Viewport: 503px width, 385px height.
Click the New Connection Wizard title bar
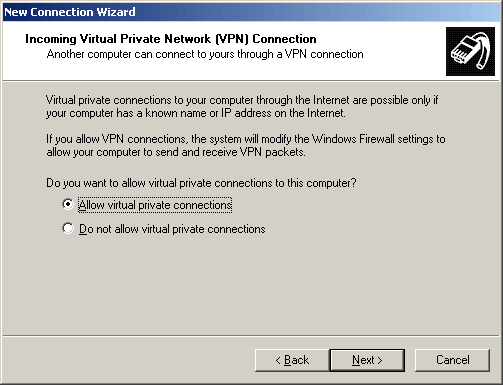[251, 12]
